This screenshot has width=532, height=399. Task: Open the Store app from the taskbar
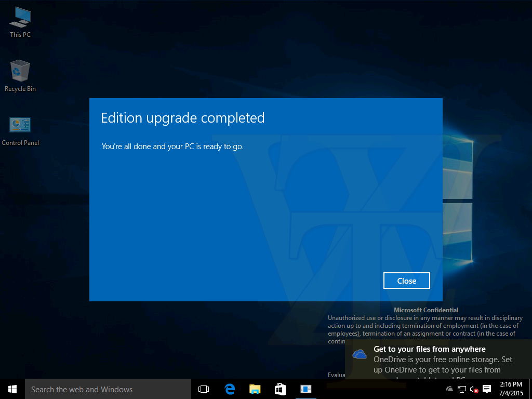pyautogui.click(x=280, y=389)
